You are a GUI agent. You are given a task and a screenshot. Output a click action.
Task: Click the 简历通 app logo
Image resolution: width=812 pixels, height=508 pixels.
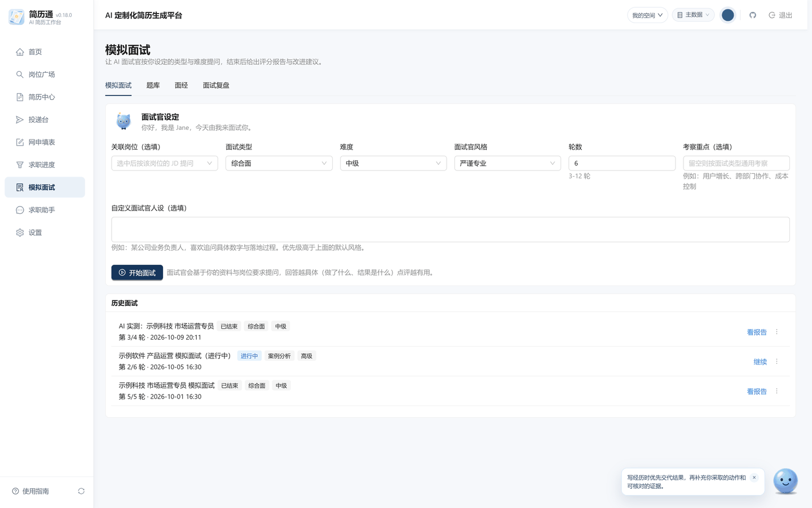16,17
